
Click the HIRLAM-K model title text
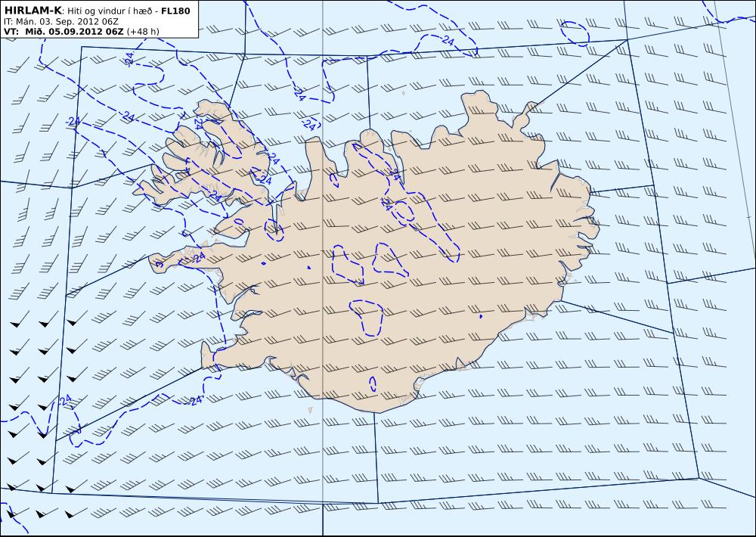[x=33, y=11]
